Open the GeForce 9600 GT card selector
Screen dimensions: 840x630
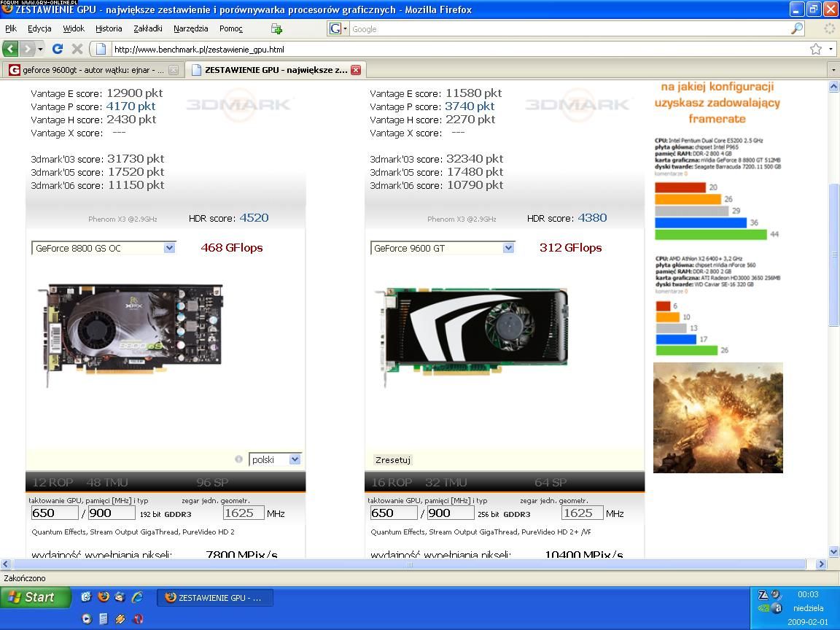[x=508, y=248]
